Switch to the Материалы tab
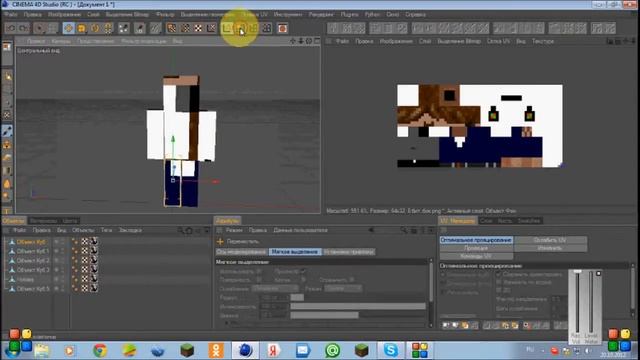640x360 pixels. [43, 221]
